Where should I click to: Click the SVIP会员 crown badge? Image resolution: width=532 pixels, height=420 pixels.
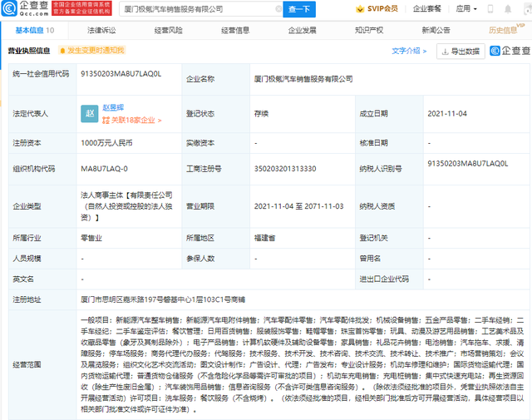point(376,9)
